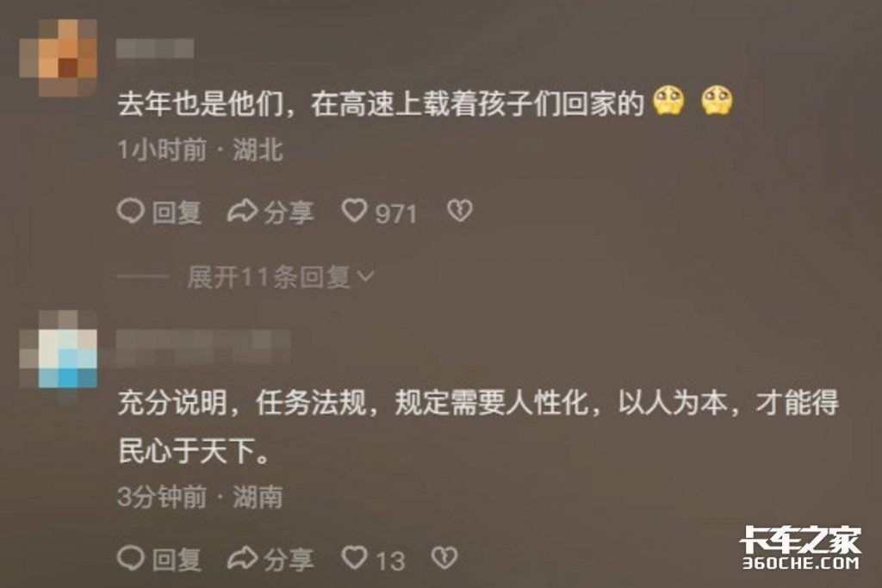Select the comment text starting with 充分说明

[x=478, y=427]
